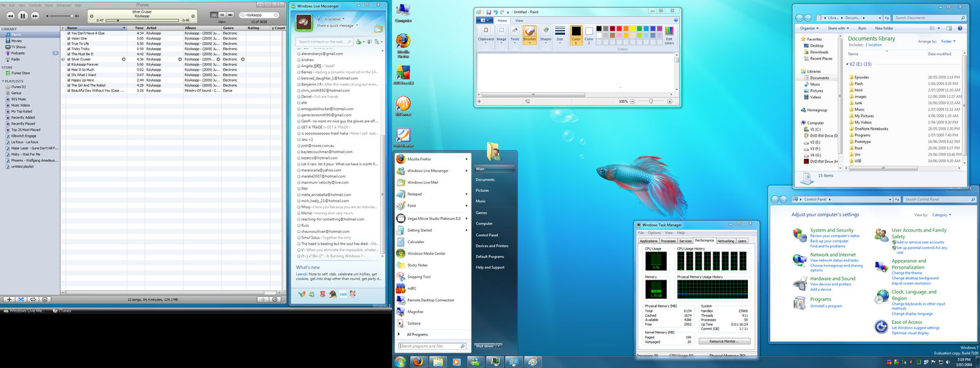Open Magnifier from the Start menu
The image size is (980, 368).
[415, 312]
